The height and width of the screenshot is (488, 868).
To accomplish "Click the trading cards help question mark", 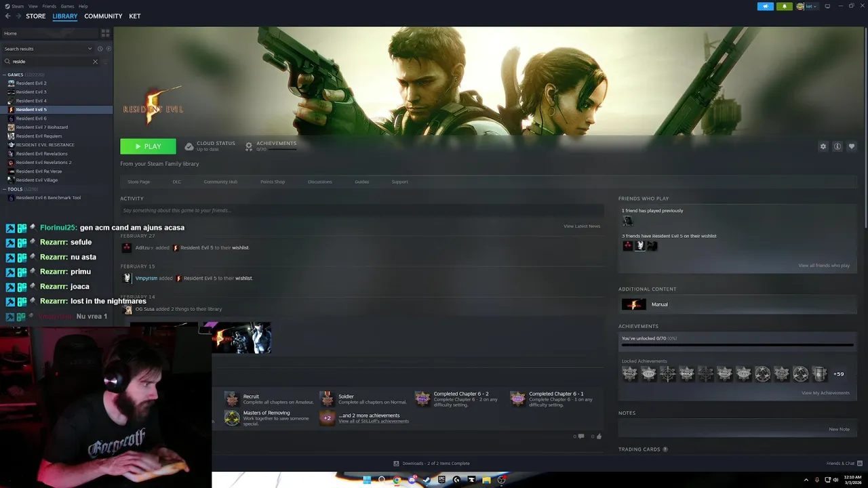I will point(665,449).
